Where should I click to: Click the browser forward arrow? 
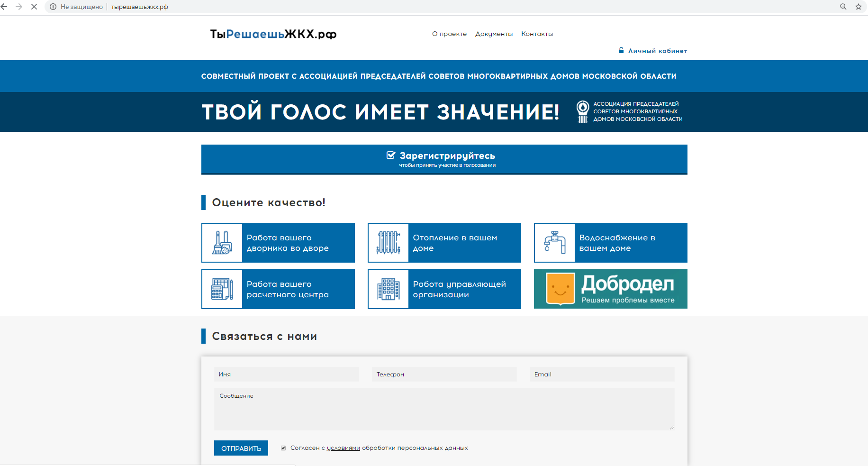pos(19,7)
